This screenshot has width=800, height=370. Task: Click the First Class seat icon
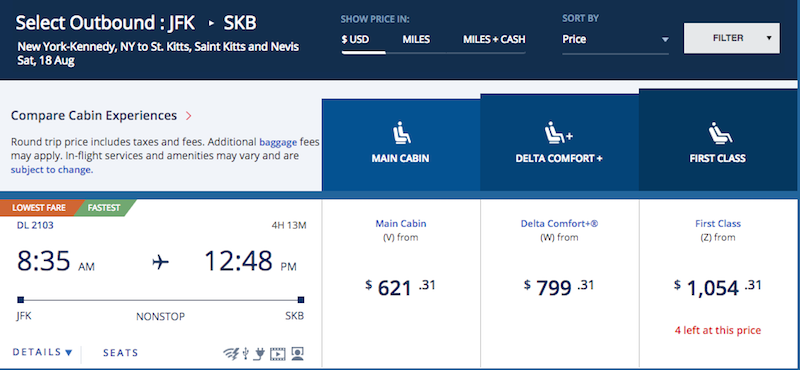point(720,133)
